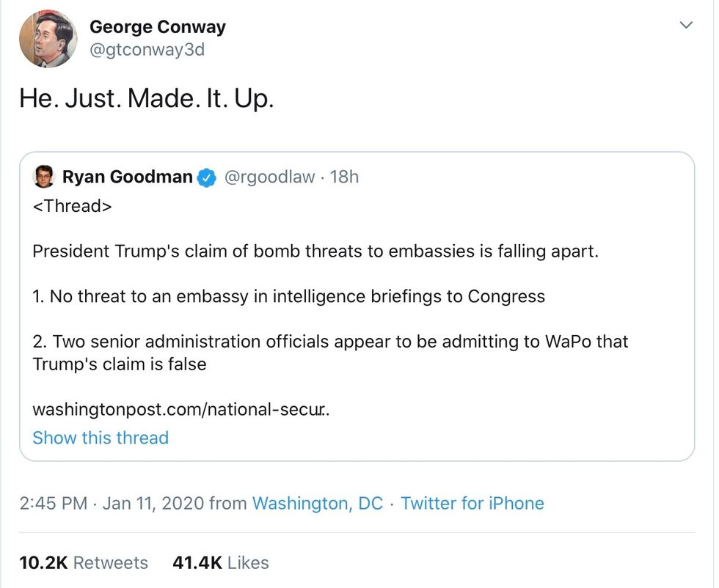The height and width of the screenshot is (588, 719).
Task: Open George Conway's profile avatar
Action: click(48, 39)
